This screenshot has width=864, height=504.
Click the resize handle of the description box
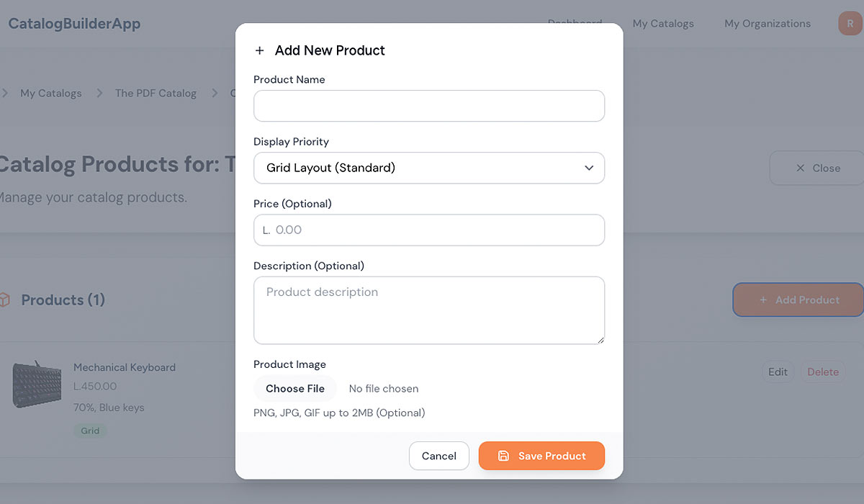pyautogui.click(x=600, y=339)
